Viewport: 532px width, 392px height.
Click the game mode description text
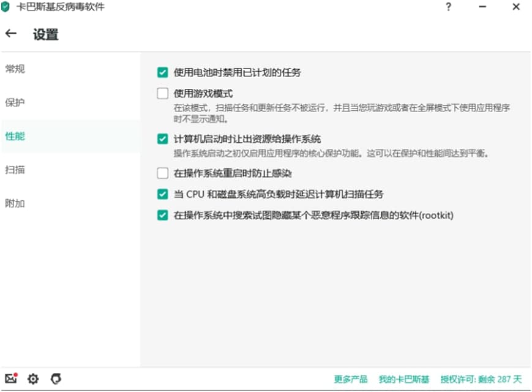coord(342,113)
